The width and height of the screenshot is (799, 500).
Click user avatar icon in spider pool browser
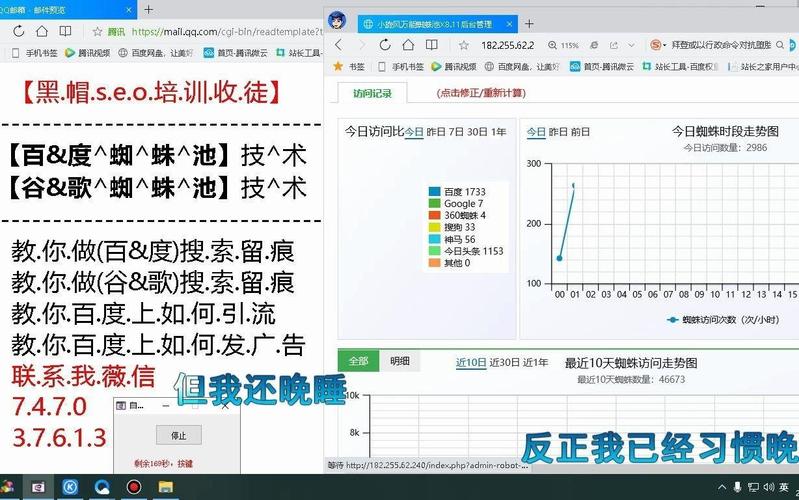coord(337,20)
